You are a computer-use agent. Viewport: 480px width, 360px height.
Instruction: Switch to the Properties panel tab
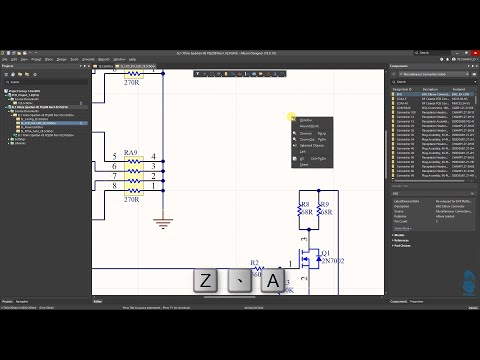(x=417, y=301)
